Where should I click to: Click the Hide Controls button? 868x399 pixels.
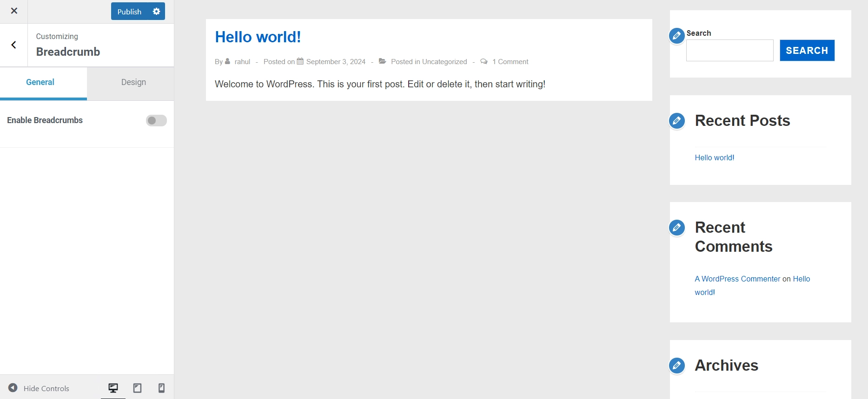(x=39, y=388)
